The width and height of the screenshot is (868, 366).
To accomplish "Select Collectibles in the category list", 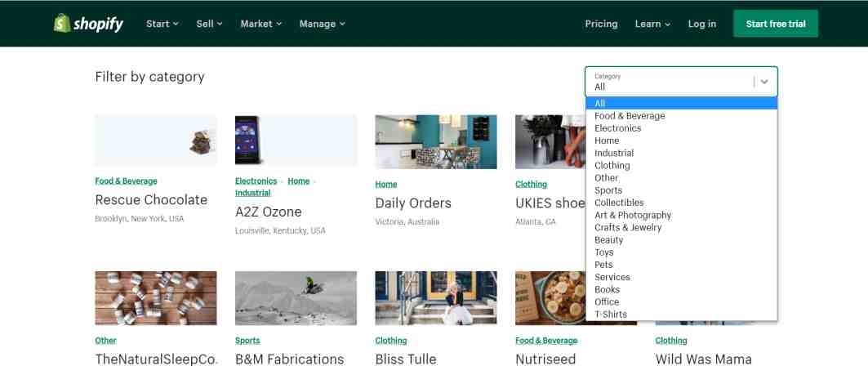I will point(682,203).
